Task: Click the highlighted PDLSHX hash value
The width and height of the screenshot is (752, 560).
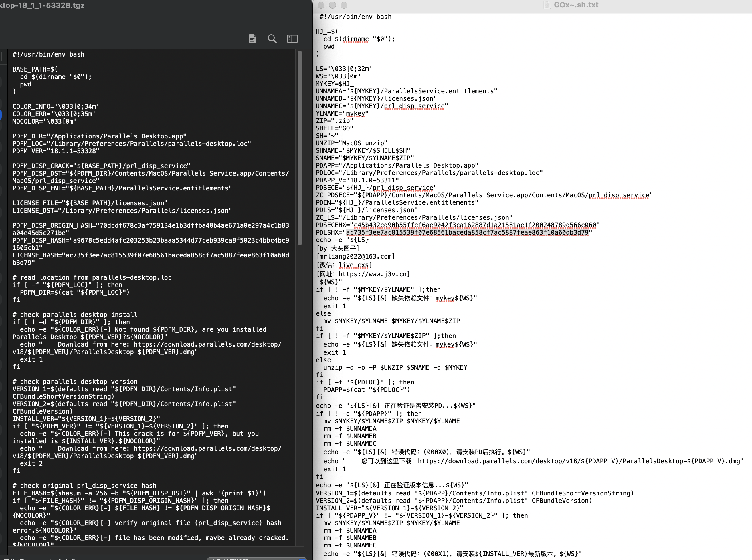Action: coord(467,233)
